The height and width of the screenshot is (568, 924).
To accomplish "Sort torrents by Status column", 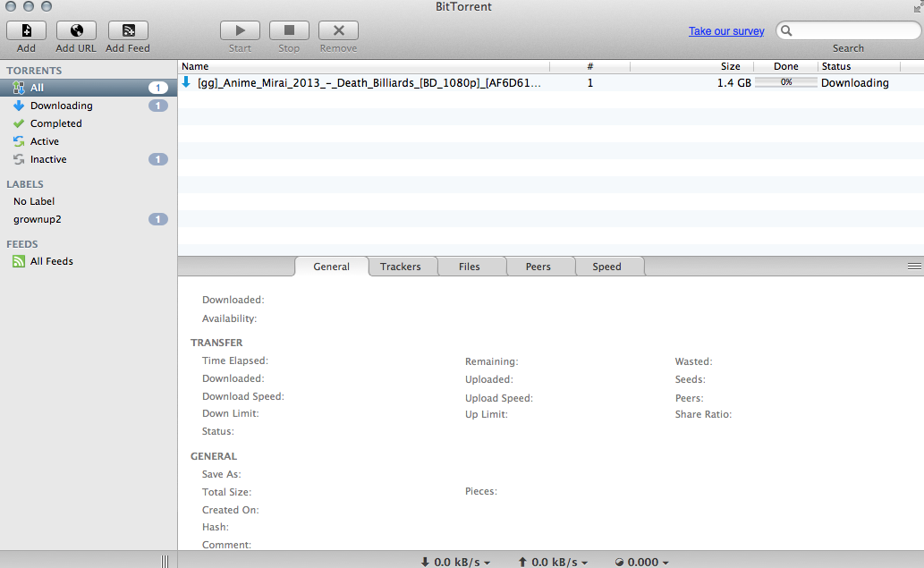I will 860,66.
